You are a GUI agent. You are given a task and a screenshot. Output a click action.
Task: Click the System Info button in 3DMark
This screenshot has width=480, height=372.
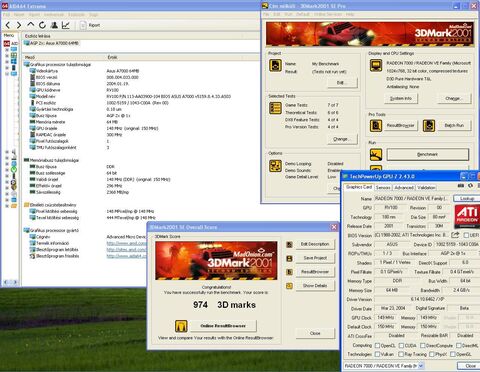coord(400,99)
